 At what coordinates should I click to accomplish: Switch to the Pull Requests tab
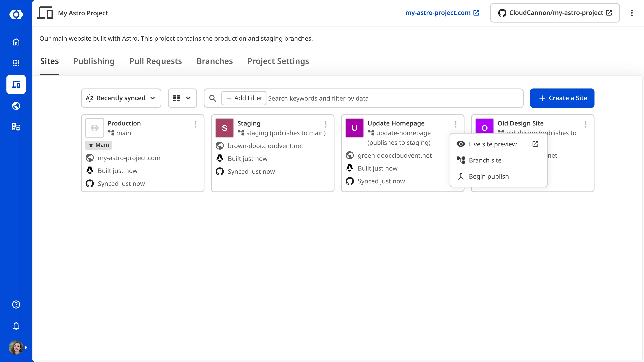pyautogui.click(x=156, y=61)
